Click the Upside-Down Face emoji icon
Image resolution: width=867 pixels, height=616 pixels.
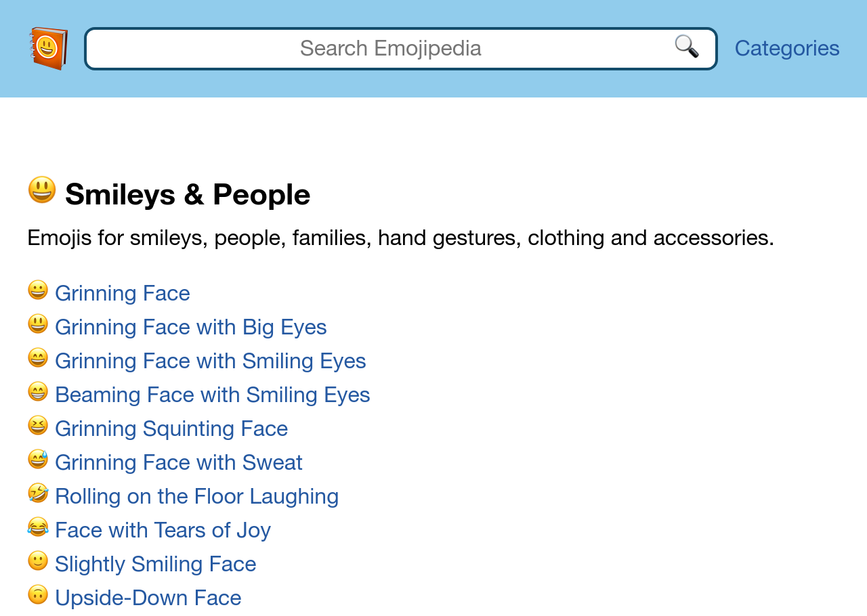point(38,595)
